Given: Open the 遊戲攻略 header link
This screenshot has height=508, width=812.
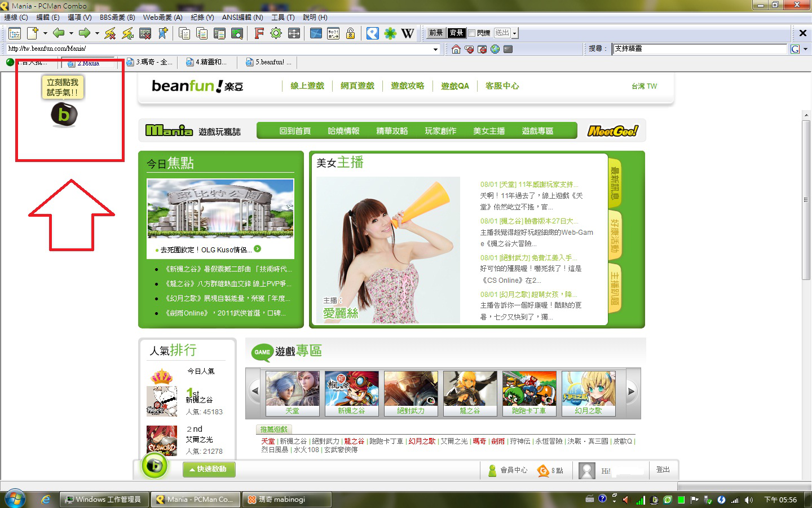Looking at the screenshot, I should point(408,86).
